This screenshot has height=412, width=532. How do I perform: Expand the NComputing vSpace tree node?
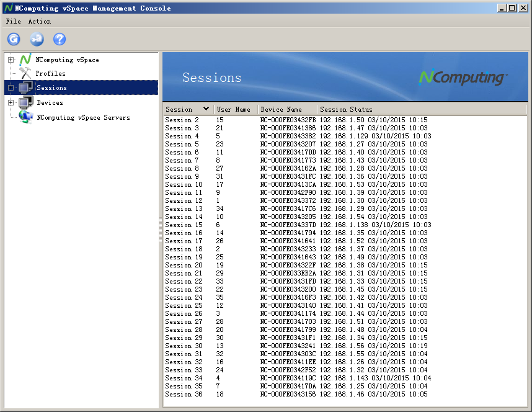pos(11,60)
